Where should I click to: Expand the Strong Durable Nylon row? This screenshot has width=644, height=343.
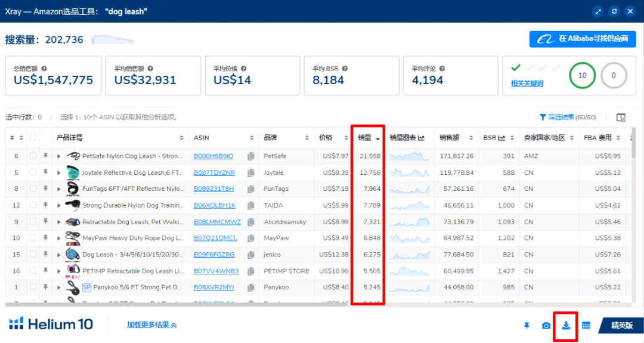pyautogui.click(x=58, y=205)
